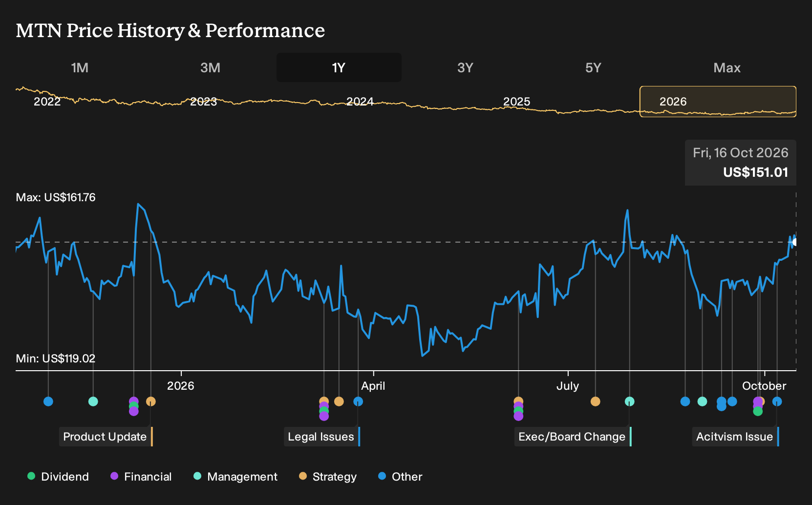Click the orange Strategy dot just after July

(x=595, y=401)
